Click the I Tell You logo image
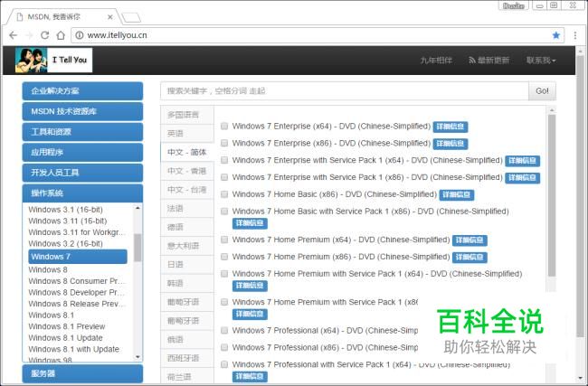Image resolution: width=588 pixels, height=386 pixels. coord(53,60)
